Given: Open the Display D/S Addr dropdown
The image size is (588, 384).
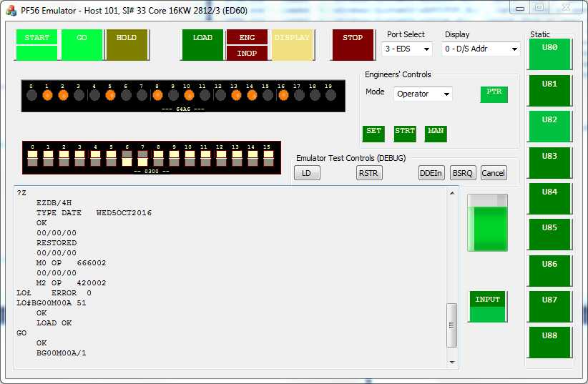Looking at the screenshot, I should point(481,49).
